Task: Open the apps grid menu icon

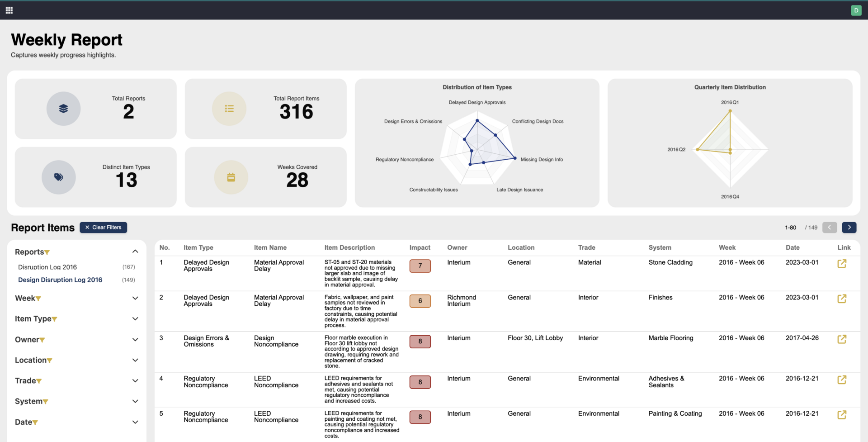Action: (x=9, y=10)
